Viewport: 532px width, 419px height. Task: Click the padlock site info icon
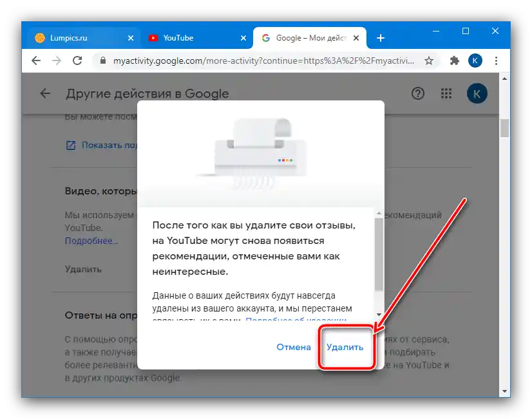coord(103,61)
